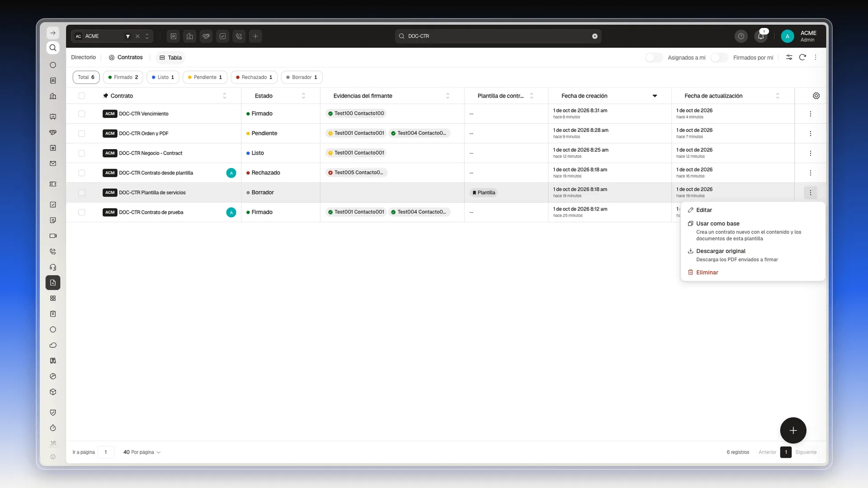
Task: Sort by Fecha de actualización column
Action: pos(778,96)
